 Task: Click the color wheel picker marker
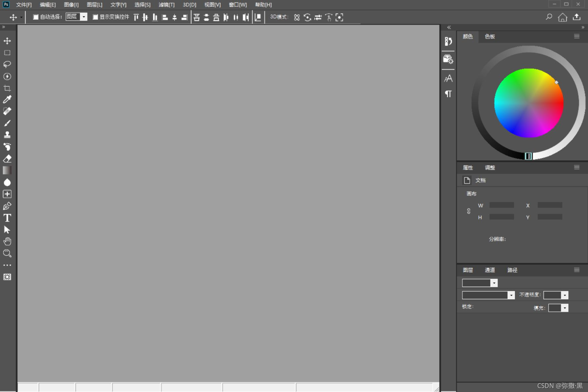[556, 82]
